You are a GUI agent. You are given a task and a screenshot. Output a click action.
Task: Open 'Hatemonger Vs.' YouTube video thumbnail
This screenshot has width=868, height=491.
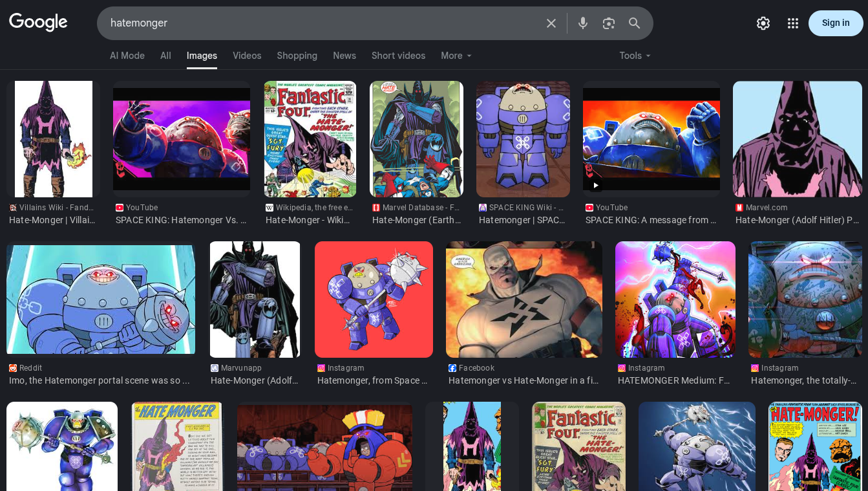click(182, 139)
